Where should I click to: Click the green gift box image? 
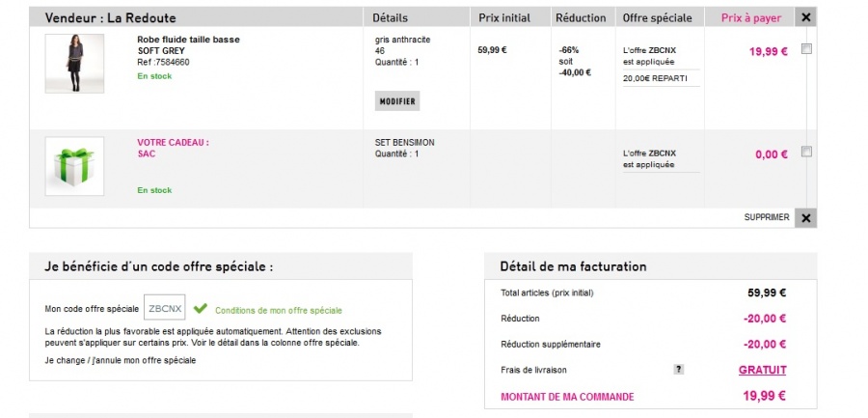pyautogui.click(x=74, y=166)
